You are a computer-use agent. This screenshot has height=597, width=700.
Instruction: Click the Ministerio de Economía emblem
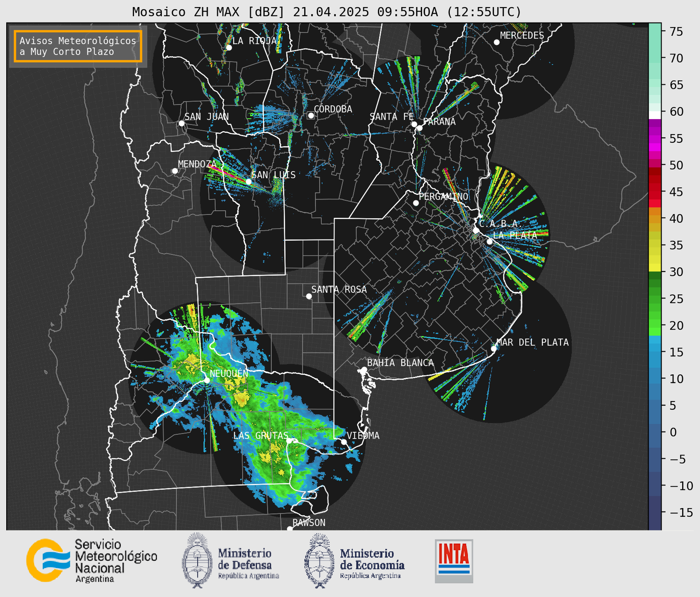[x=319, y=561]
